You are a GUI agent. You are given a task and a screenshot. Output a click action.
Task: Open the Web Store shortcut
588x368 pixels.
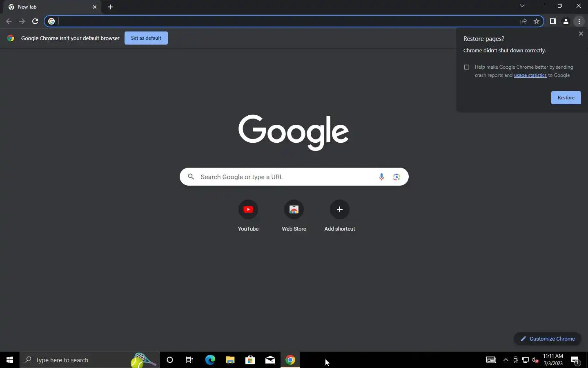coord(294,216)
